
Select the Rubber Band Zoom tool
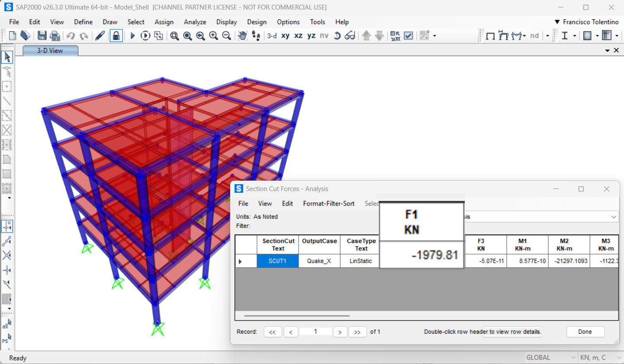pyautogui.click(x=174, y=35)
